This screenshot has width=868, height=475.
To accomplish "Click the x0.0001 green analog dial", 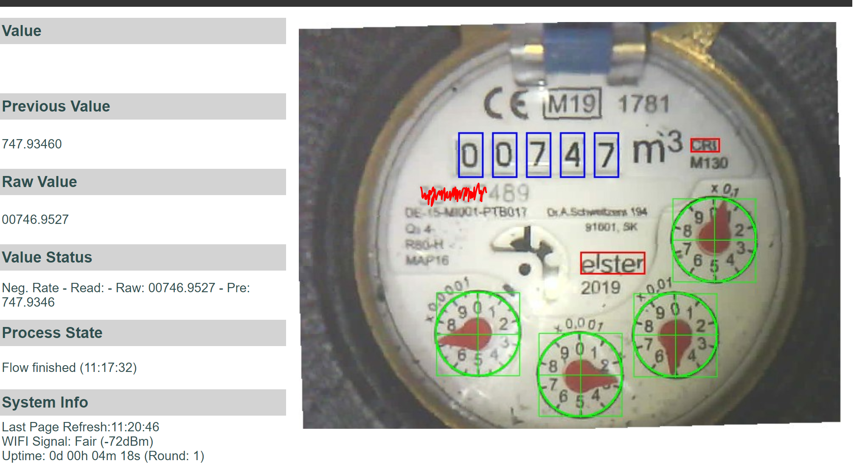I will (478, 334).
